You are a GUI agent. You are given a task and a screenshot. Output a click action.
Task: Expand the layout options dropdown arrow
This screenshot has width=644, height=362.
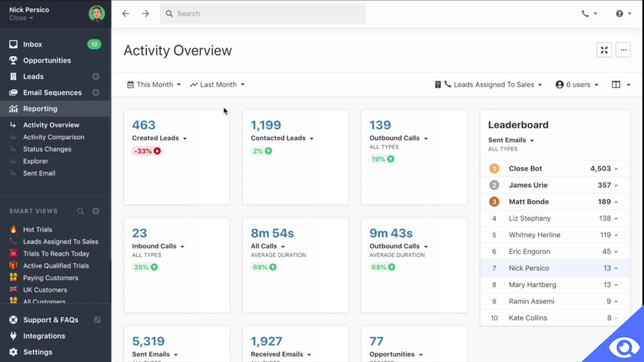[629, 85]
